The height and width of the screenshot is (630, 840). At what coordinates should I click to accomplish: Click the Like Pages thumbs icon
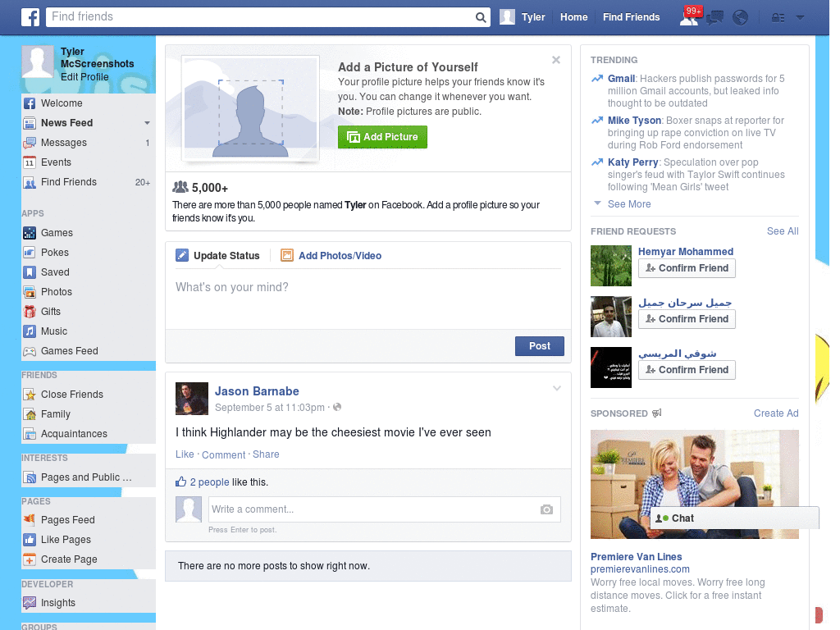coord(30,540)
